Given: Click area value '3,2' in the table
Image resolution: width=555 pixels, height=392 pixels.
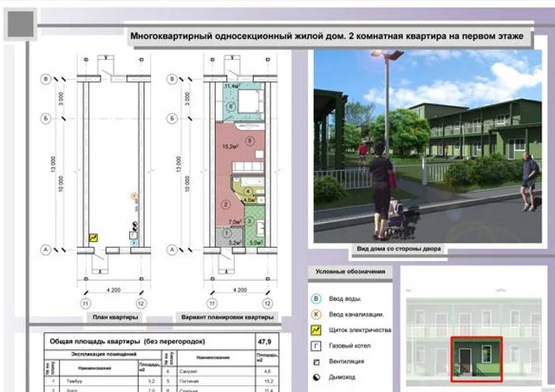Looking at the screenshot, I should [x=151, y=382].
